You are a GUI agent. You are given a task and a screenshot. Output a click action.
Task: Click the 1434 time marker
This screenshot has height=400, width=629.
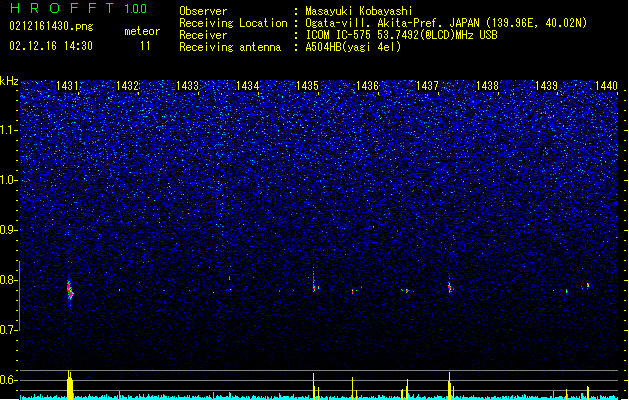(248, 86)
